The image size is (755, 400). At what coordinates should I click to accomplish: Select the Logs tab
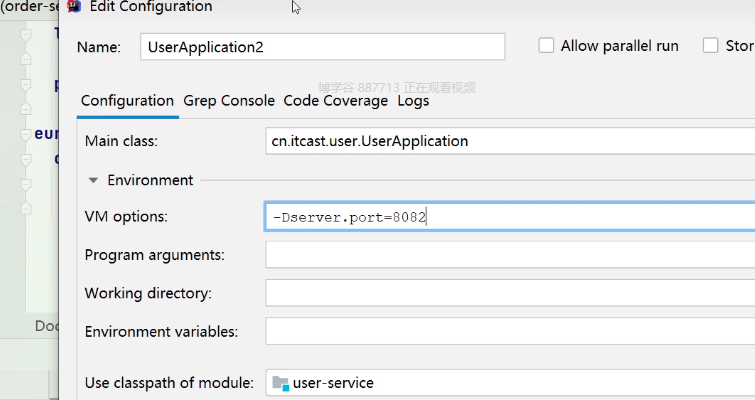click(413, 100)
